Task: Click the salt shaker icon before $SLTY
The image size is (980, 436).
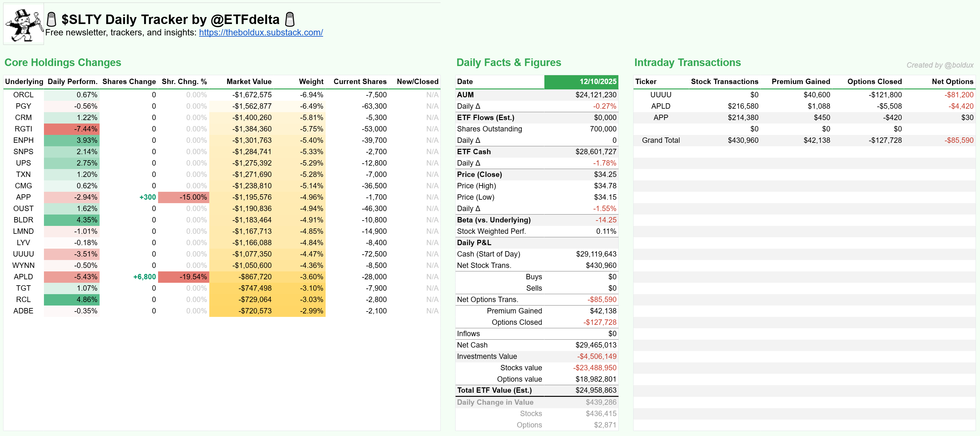Action: 51,19
